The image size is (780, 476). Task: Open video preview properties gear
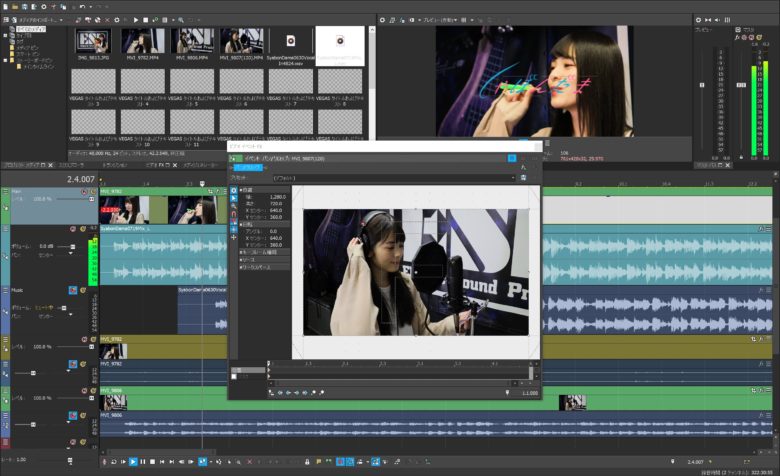pyautogui.click(x=382, y=20)
